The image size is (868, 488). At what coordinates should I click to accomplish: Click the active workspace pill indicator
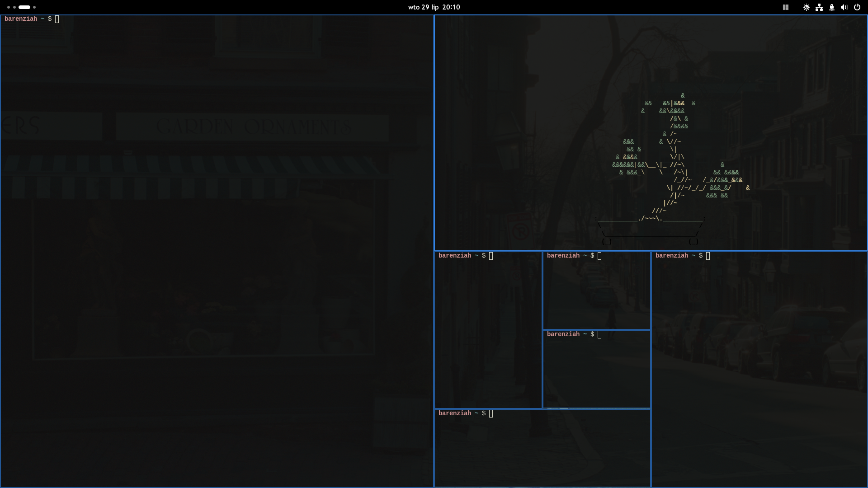coord(24,7)
